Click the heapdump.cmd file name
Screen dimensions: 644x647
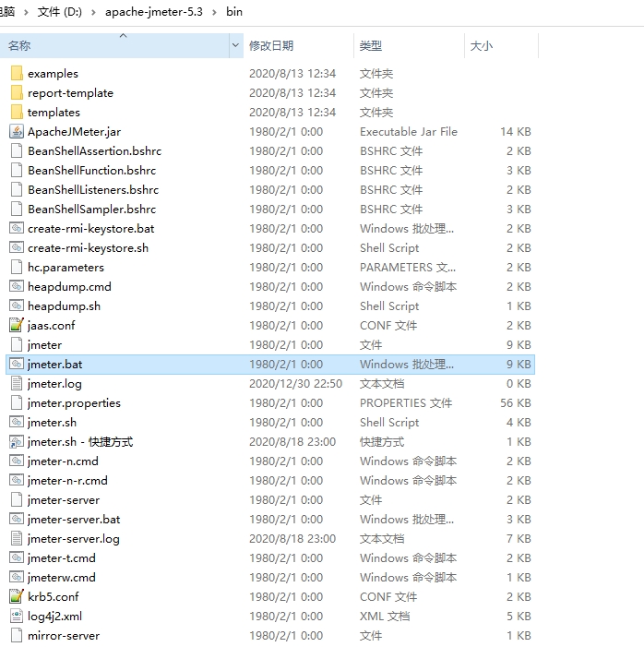[x=69, y=287]
